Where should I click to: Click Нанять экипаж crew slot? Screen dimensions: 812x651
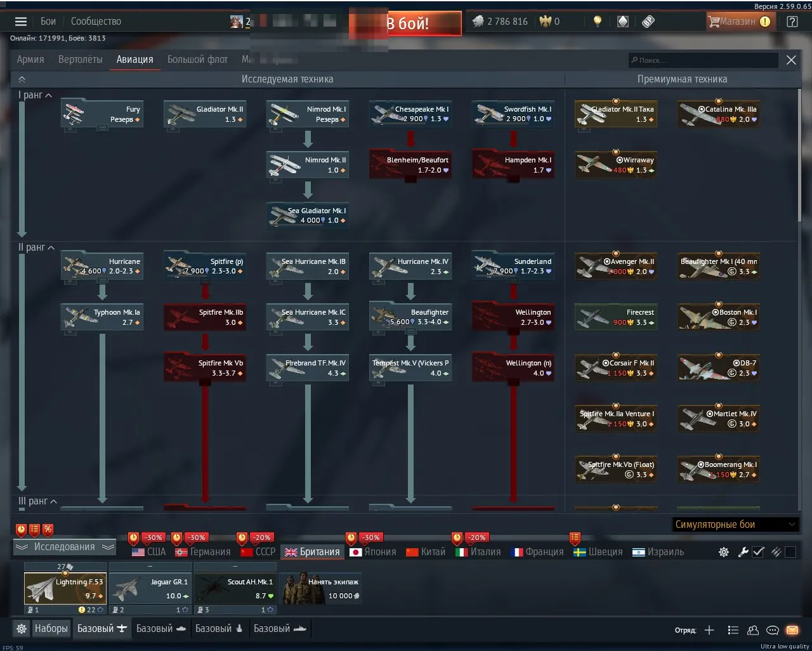[320, 588]
